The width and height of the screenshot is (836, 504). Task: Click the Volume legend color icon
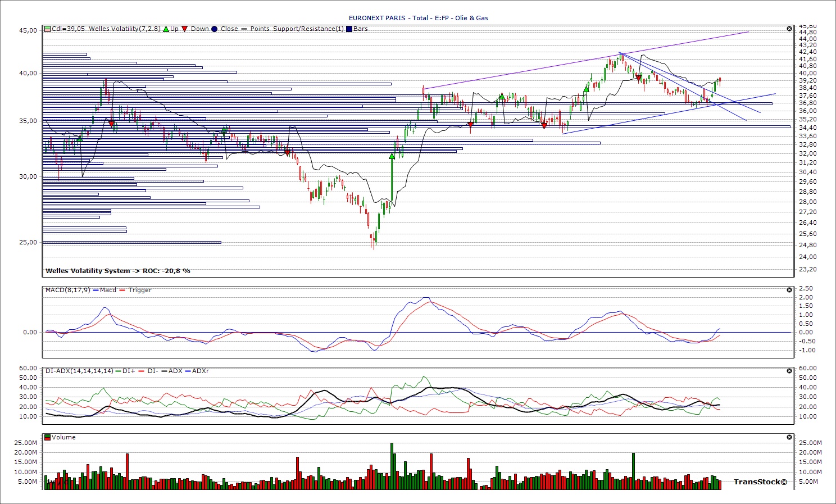(48, 437)
